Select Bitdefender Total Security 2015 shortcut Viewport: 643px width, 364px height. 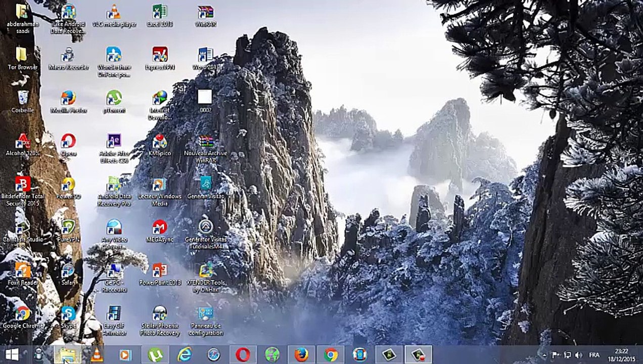click(x=23, y=191)
